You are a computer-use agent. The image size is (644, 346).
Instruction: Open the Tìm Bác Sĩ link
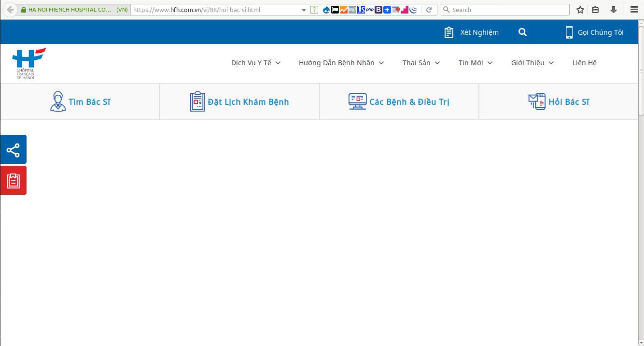[x=89, y=102]
